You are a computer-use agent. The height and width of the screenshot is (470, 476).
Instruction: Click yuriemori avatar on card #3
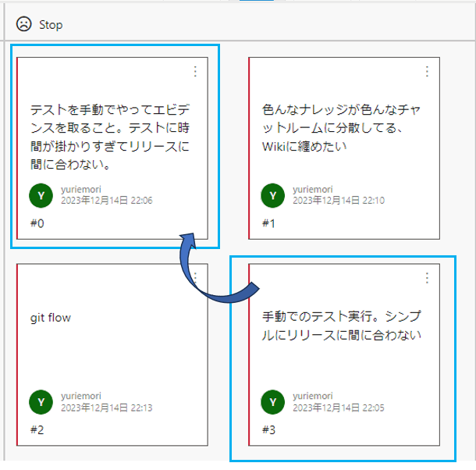click(272, 402)
